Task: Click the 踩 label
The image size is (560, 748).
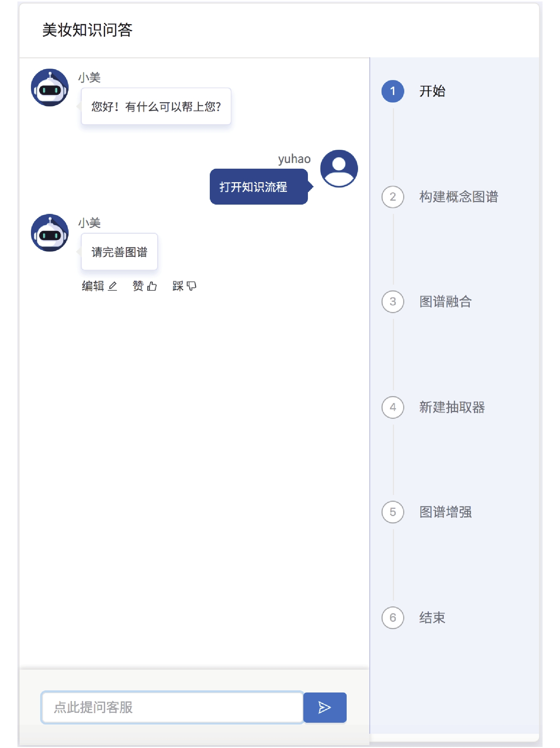Action: (x=178, y=286)
